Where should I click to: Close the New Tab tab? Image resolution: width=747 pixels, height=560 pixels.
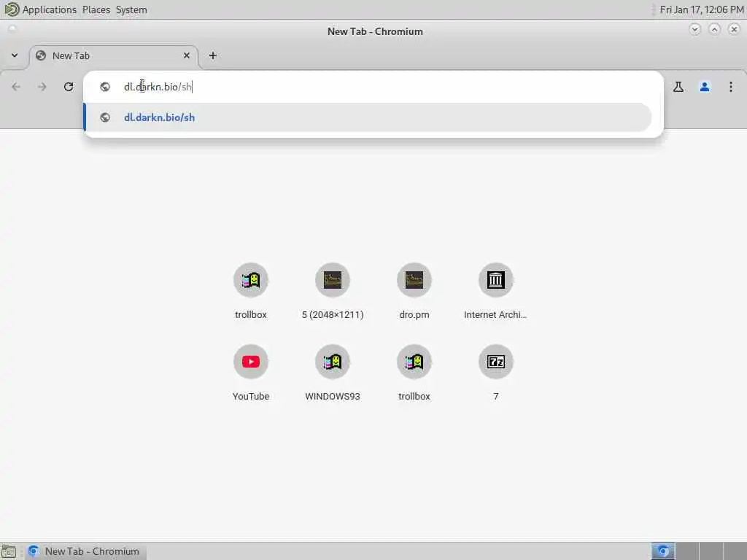[x=187, y=55]
